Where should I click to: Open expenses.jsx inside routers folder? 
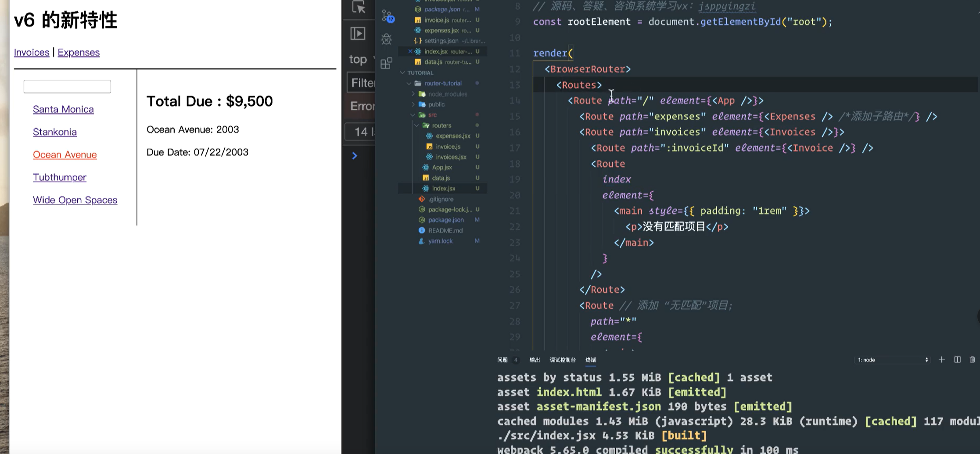[x=453, y=136]
